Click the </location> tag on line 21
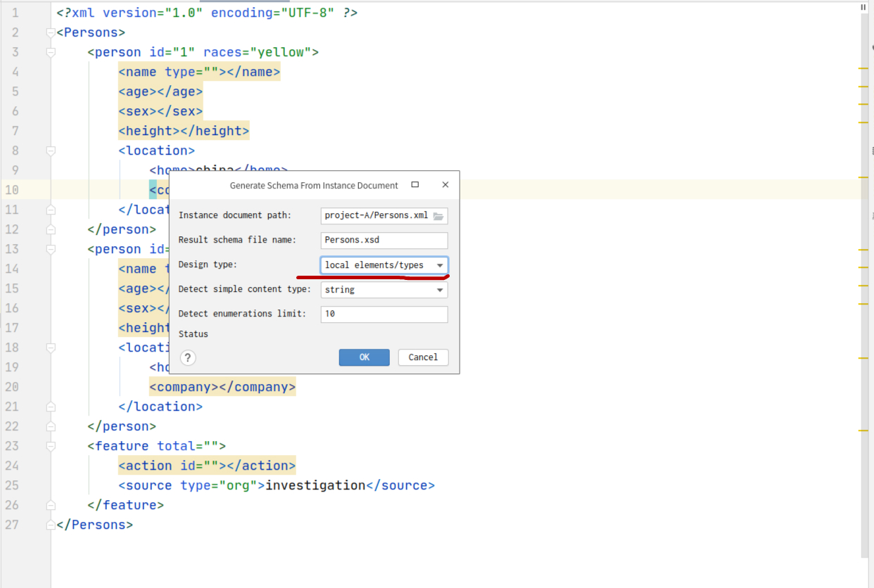Viewport: 874px width, 588px height. click(160, 407)
